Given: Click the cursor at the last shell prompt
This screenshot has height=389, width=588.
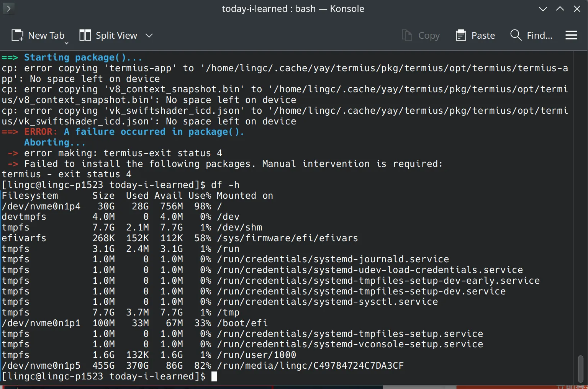Looking at the screenshot, I should click(x=214, y=376).
